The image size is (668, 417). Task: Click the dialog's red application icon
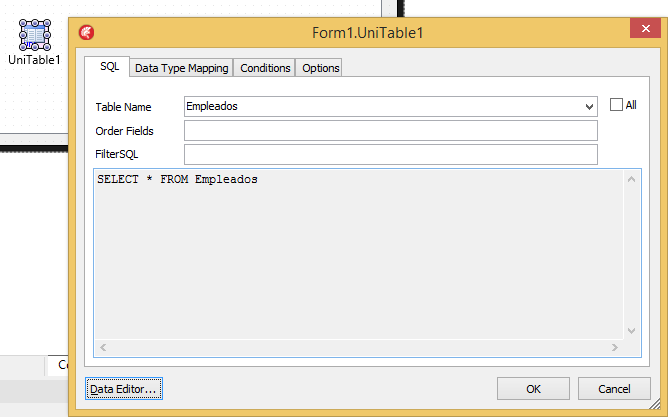click(87, 33)
